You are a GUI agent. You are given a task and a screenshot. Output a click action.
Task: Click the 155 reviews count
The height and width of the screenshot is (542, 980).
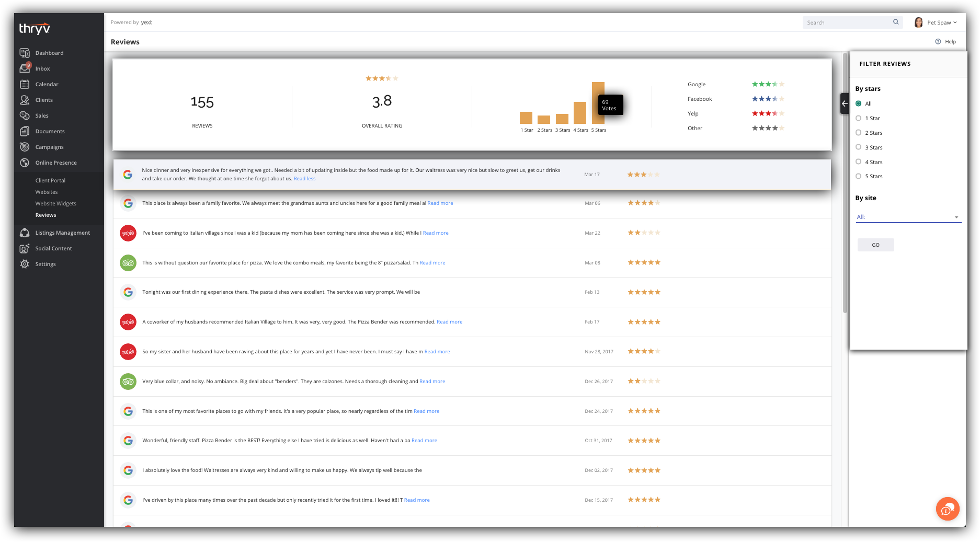[x=202, y=102]
